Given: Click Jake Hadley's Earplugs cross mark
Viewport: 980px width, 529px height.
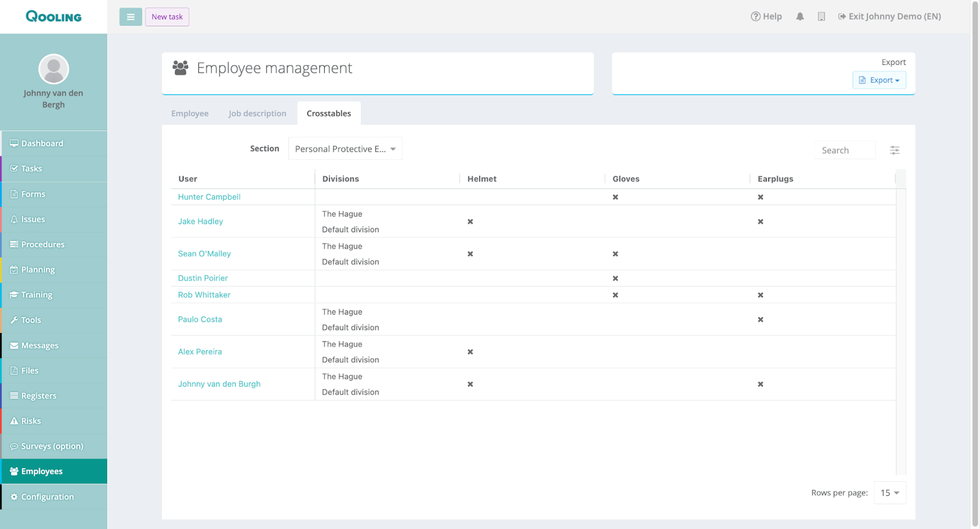Looking at the screenshot, I should click(x=761, y=222).
